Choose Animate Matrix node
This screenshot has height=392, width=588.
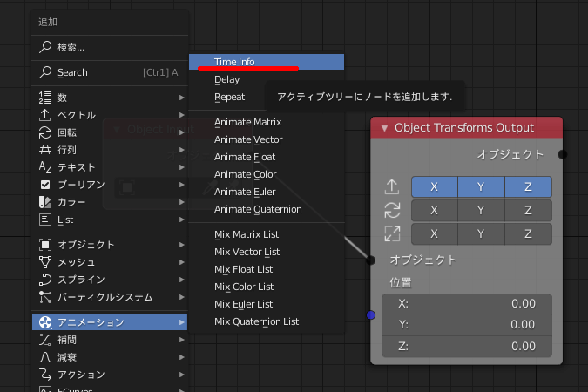[267, 122]
